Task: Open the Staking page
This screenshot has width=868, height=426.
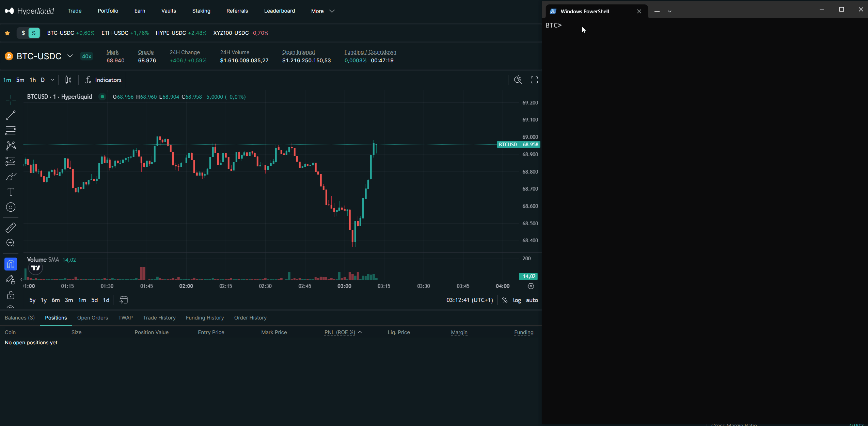Action: [201, 11]
